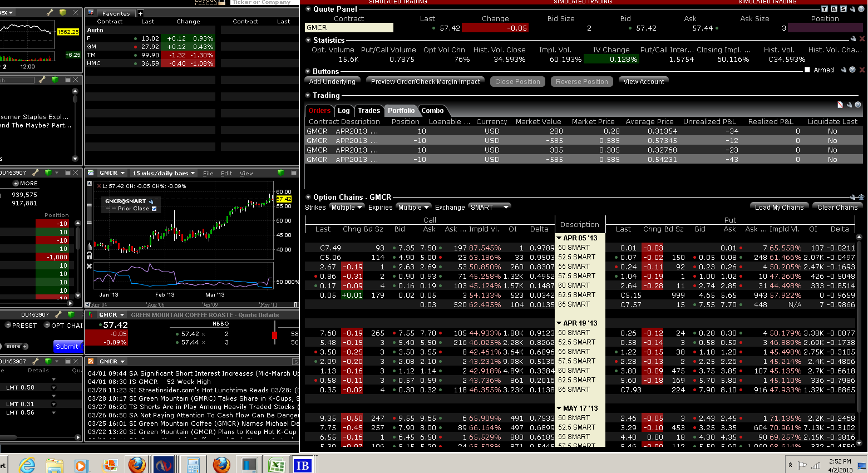The height and width of the screenshot is (473, 868).
Task: Open Statistics panel wrench settings
Action: [853, 39]
